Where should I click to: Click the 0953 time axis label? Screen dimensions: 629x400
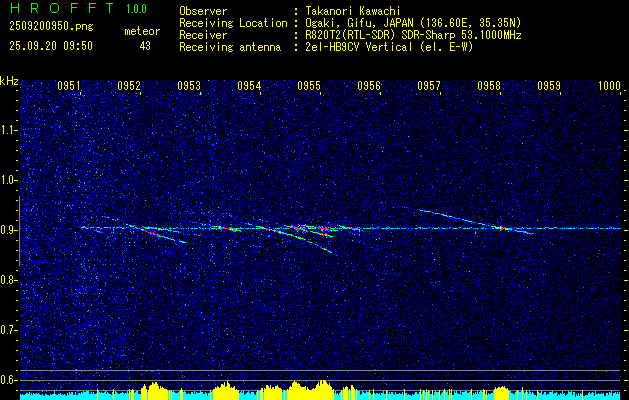click(x=189, y=85)
